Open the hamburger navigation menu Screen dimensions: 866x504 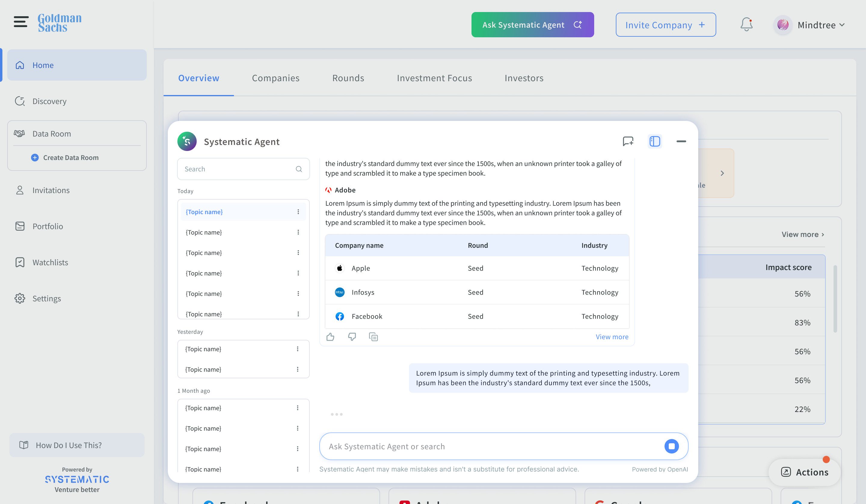(x=21, y=22)
